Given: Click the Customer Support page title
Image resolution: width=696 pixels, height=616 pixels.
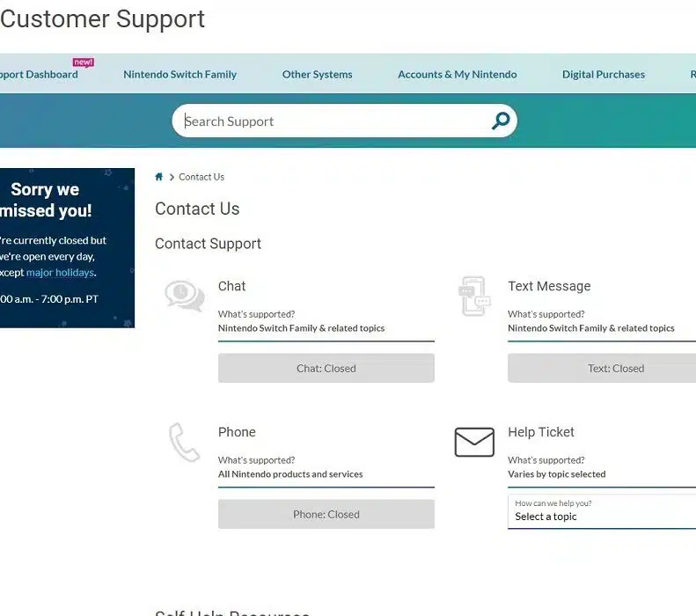Looking at the screenshot, I should coord(102,19).
